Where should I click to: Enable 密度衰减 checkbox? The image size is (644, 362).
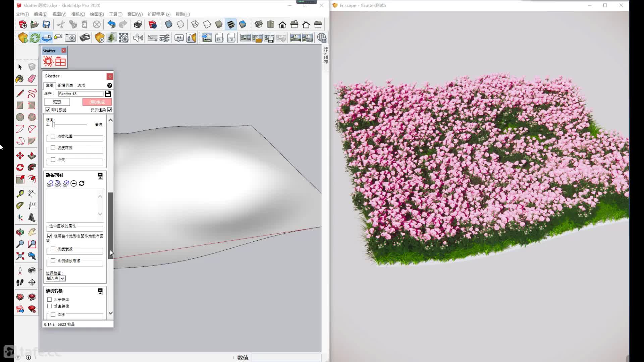(53, 249)
